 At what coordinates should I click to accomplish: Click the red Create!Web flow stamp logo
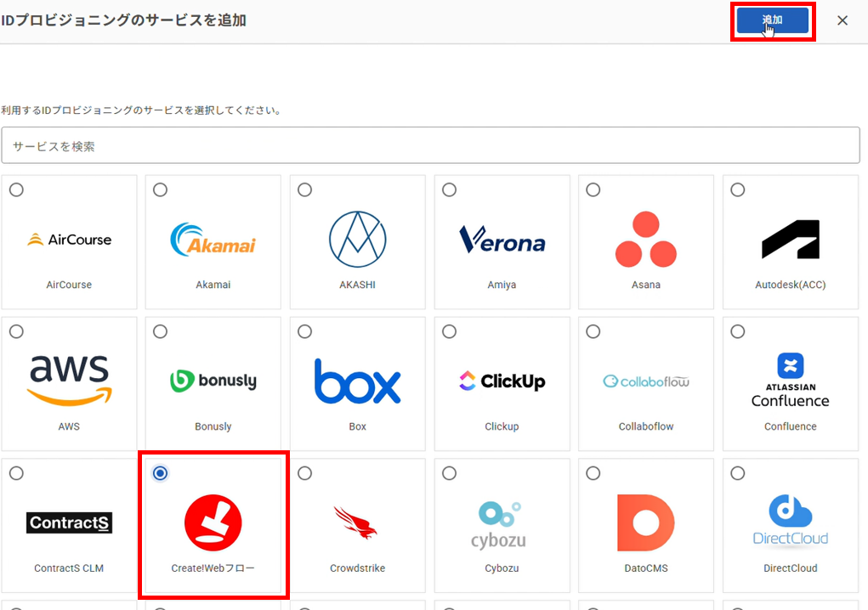pos(213,522)
